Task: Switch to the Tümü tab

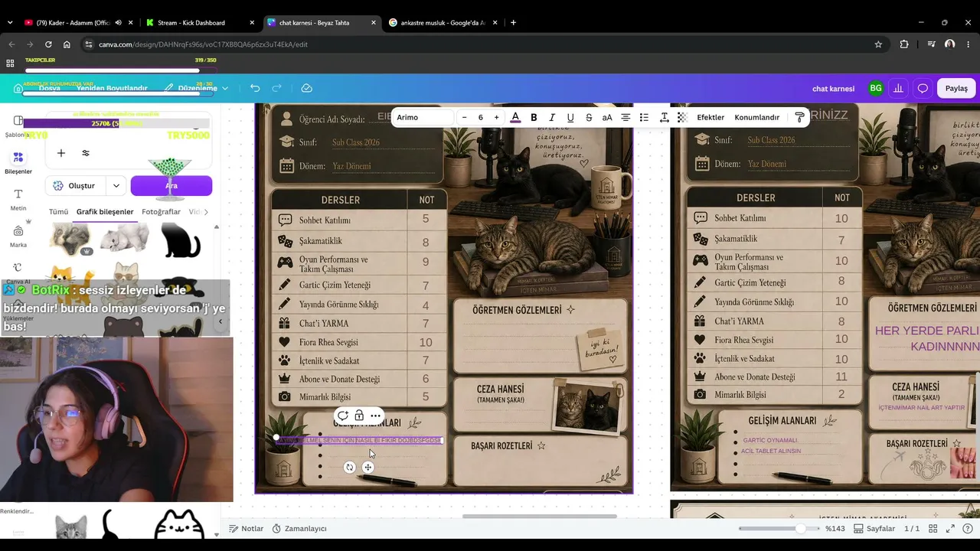Action: (x=58, y=211)
